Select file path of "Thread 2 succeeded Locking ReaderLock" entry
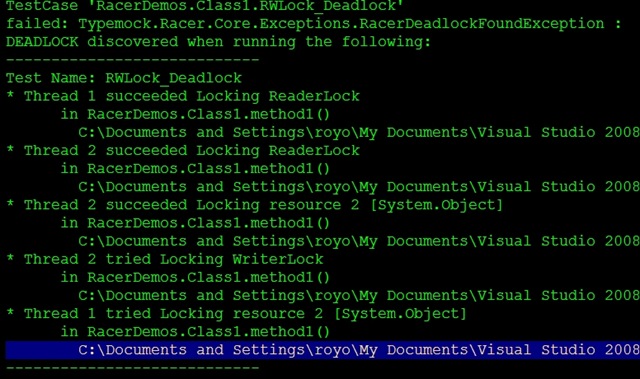 click(359, 187)
